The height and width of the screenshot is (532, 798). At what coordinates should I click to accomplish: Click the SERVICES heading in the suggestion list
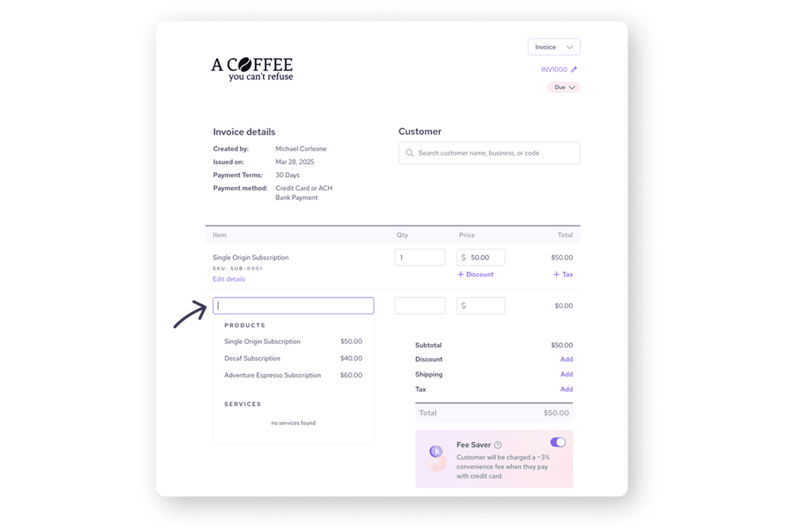(243, 404)
